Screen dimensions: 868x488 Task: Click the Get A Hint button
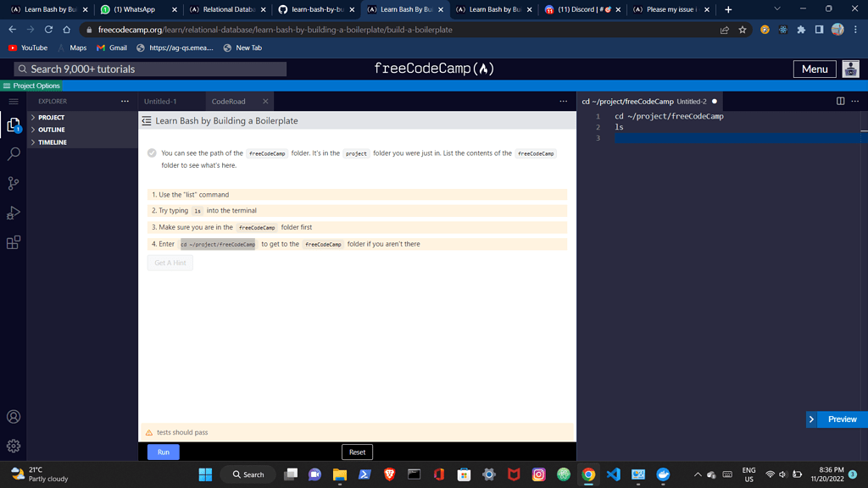tap(170, 263)
